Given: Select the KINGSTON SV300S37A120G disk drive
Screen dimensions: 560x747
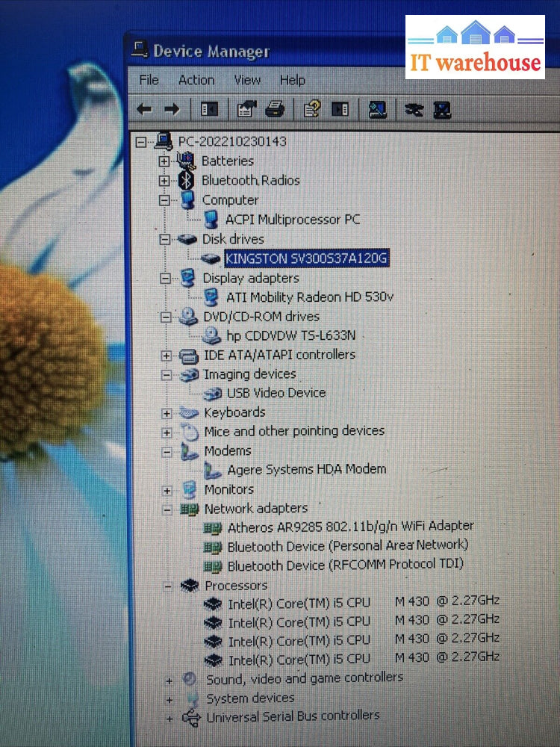Looking at the screenshot, I should click(x=306, y=258).
